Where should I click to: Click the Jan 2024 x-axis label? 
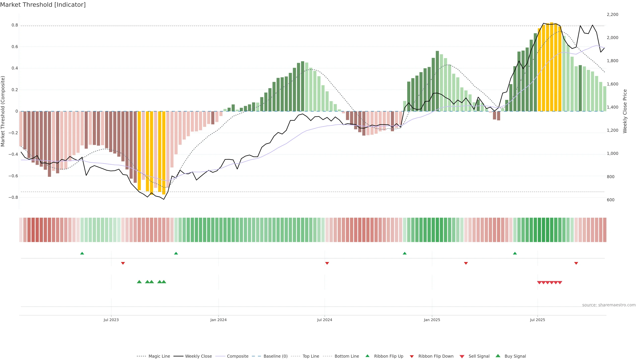[x=218, y=320]
